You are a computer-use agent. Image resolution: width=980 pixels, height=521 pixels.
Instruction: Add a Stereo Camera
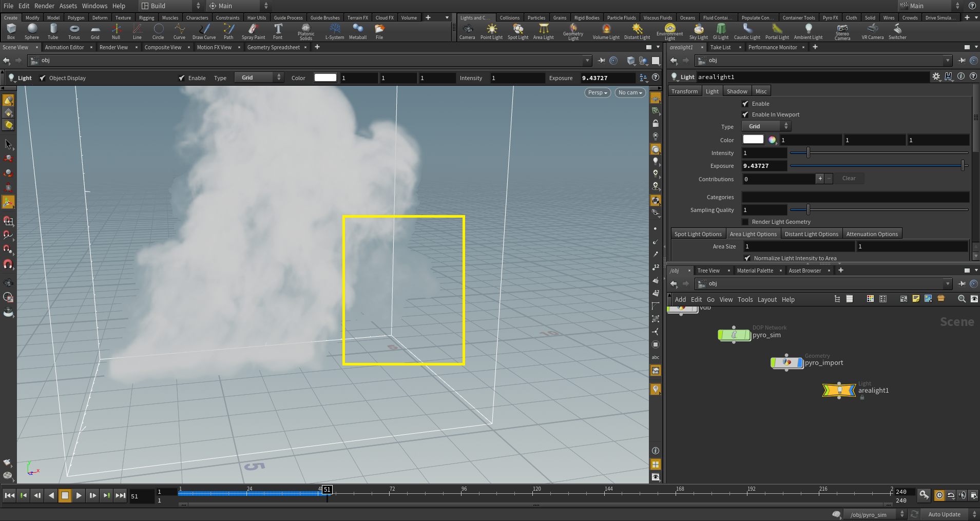(842, 31)
